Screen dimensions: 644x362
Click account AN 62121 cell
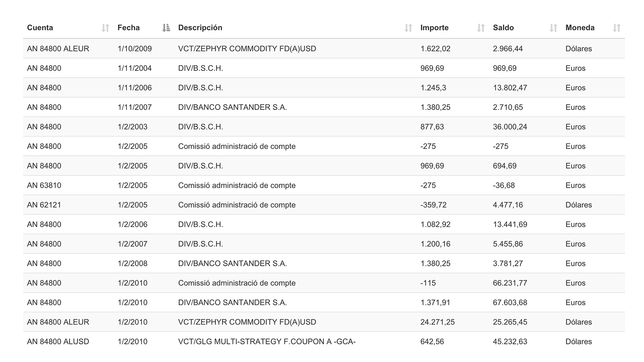(44, 205)
